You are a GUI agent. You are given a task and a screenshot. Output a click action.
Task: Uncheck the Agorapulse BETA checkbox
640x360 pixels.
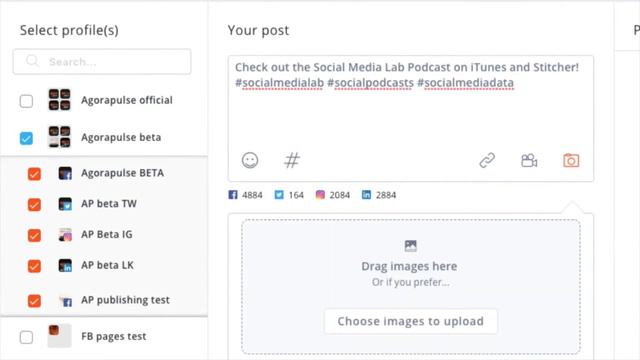coord(34,174)
